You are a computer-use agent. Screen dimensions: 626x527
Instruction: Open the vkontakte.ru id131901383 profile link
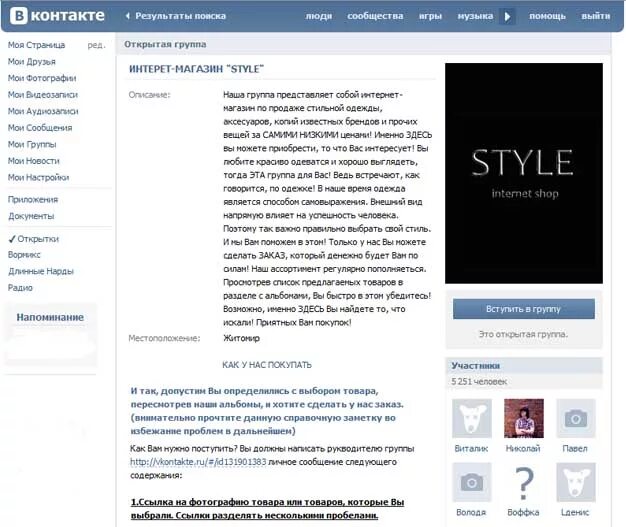click(x=198, y=462)
